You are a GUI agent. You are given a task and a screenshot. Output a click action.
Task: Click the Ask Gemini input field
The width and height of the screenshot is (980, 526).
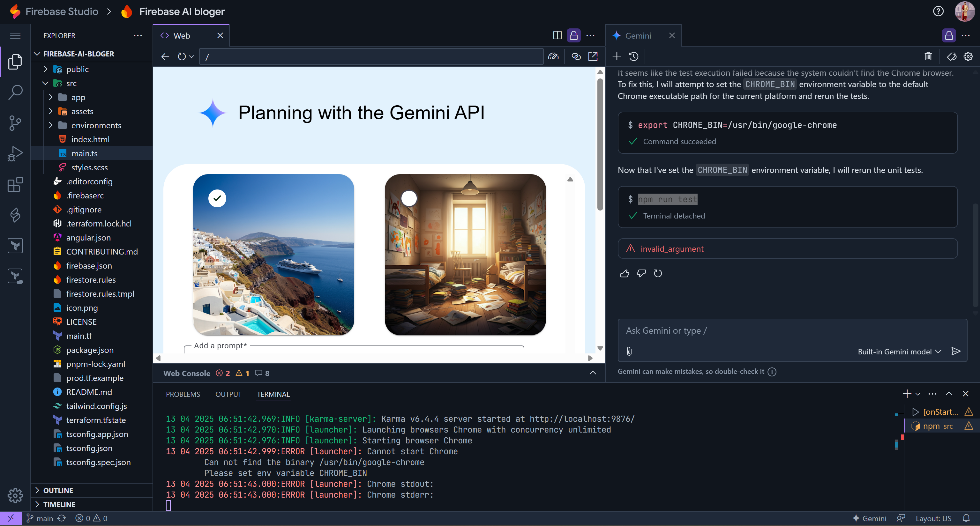pos(788,330)
